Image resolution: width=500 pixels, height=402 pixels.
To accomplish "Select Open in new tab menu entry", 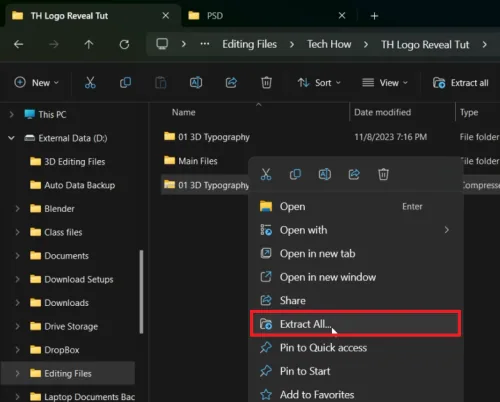I will pos(355,254).
